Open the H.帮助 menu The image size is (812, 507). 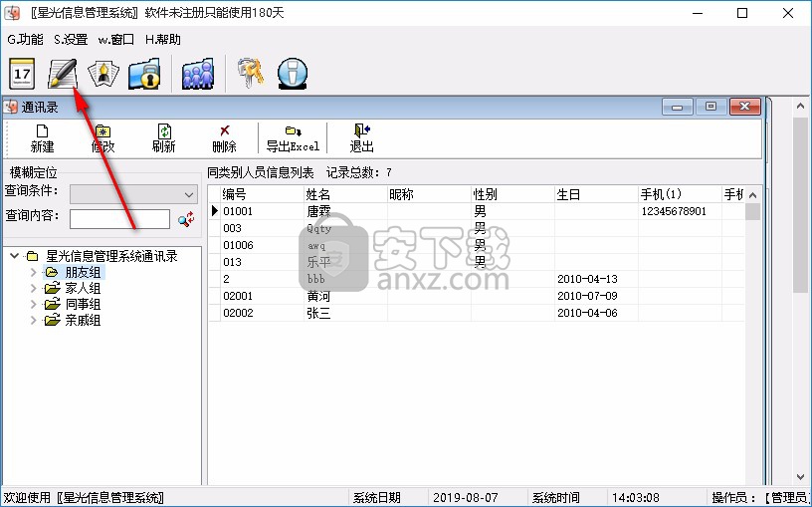pos(163,40)
